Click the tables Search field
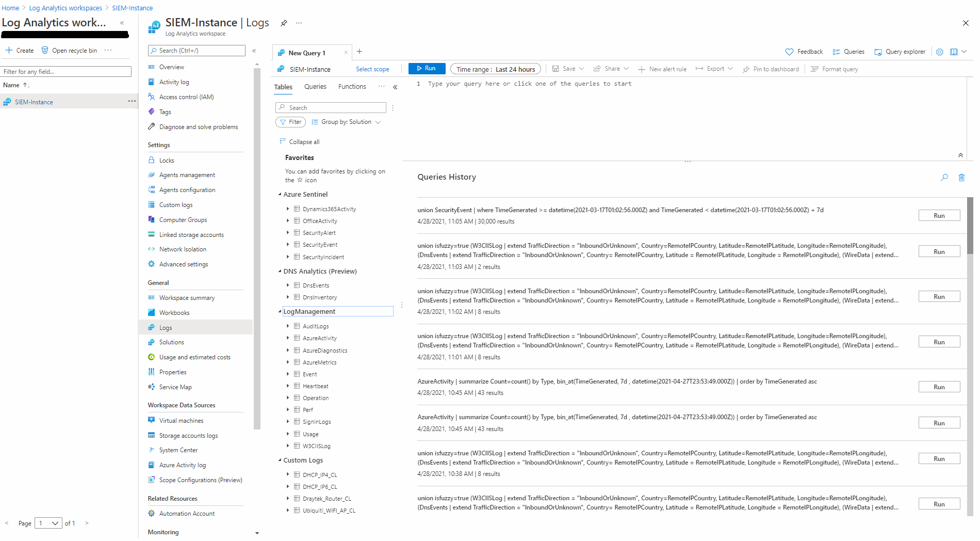Screen dimensions: 980x541 [x=331, y=108]
